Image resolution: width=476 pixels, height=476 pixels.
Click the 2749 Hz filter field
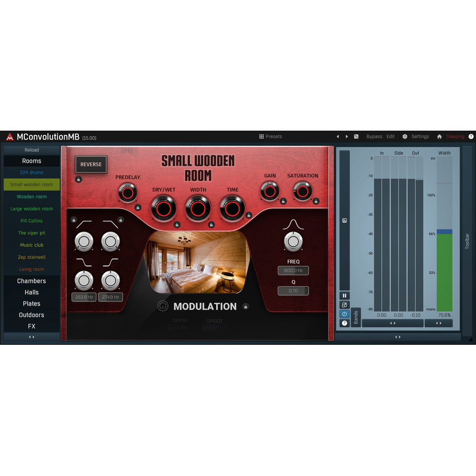click(111, 297)
